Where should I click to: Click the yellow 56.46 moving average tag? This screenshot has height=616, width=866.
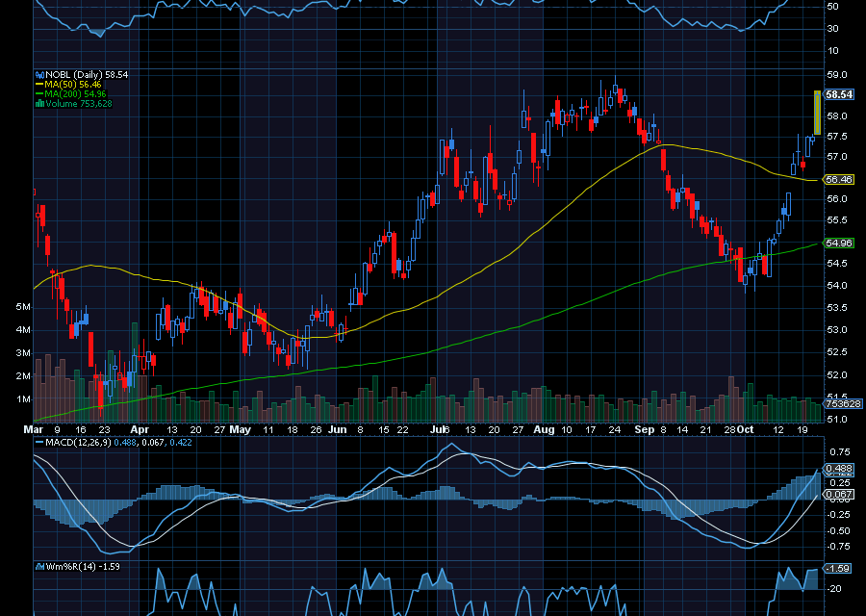[838, 180]
